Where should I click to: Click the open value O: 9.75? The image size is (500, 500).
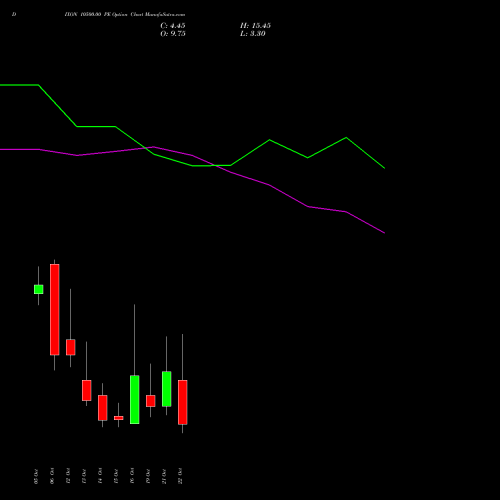pyautogui.click(x=173, y=34)
